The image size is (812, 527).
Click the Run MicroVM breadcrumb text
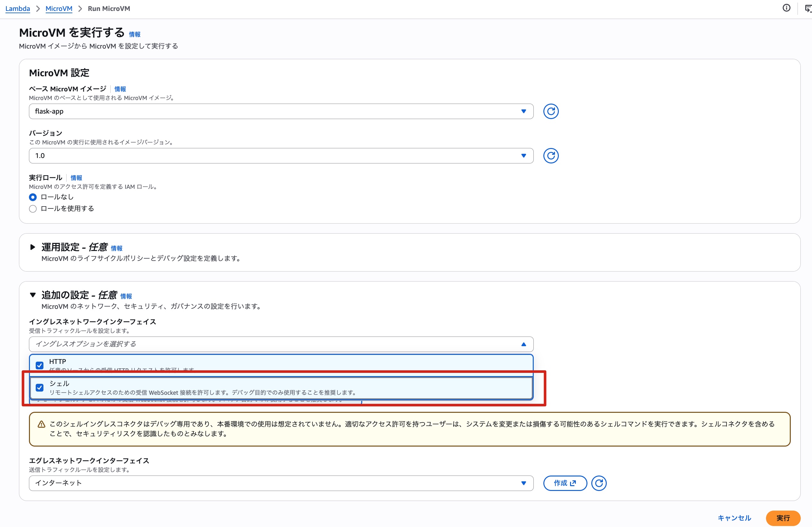(x=109, y=9)
